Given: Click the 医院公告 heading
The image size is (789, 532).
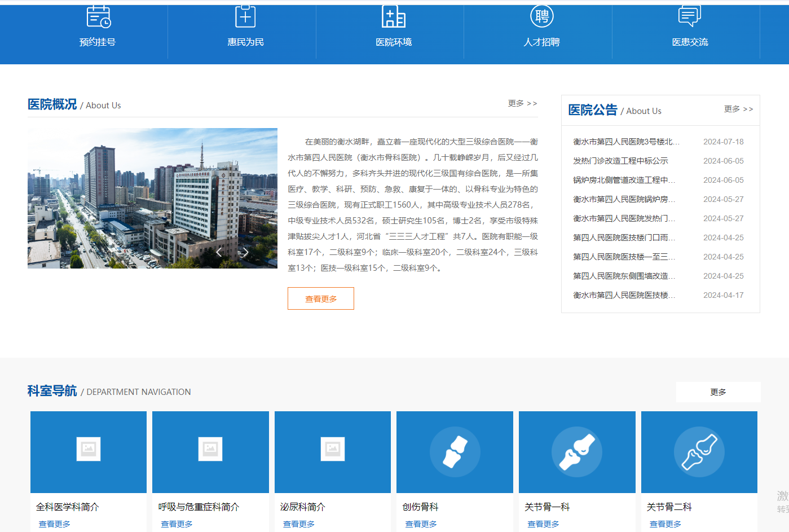Looking at the screenshot, I should [593, 110].
